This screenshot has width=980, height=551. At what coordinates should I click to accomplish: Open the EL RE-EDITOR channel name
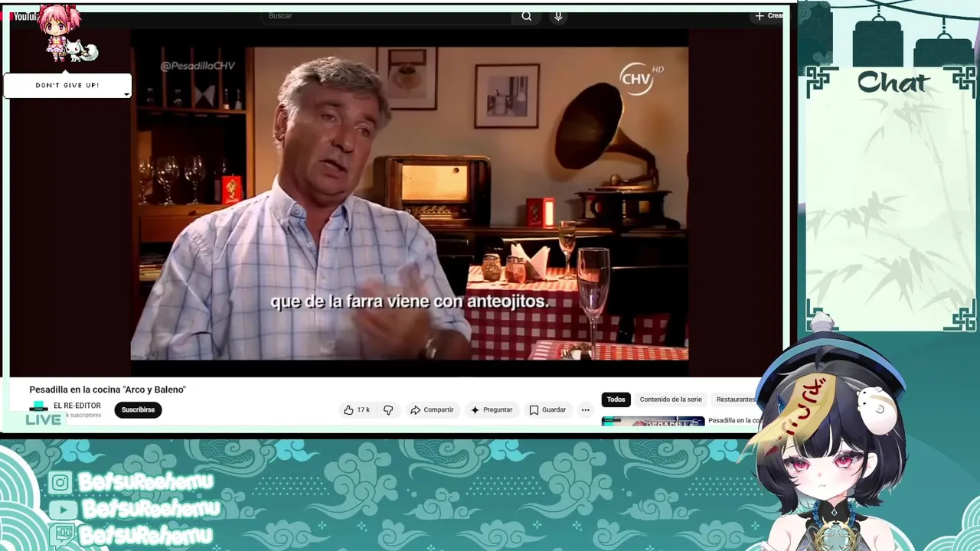[x=77, y=406]
